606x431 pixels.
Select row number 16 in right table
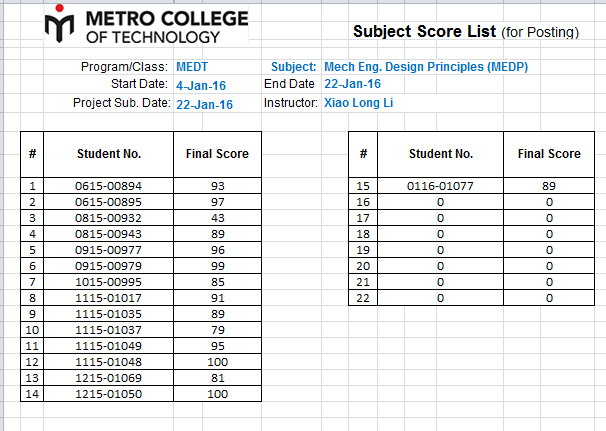coord(363,202)
